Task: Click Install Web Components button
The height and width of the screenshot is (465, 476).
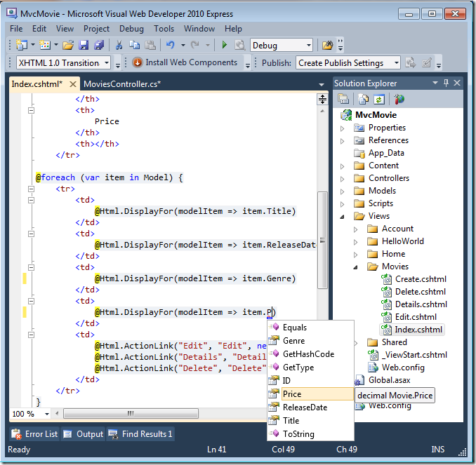Action: (x=185, y=62)
